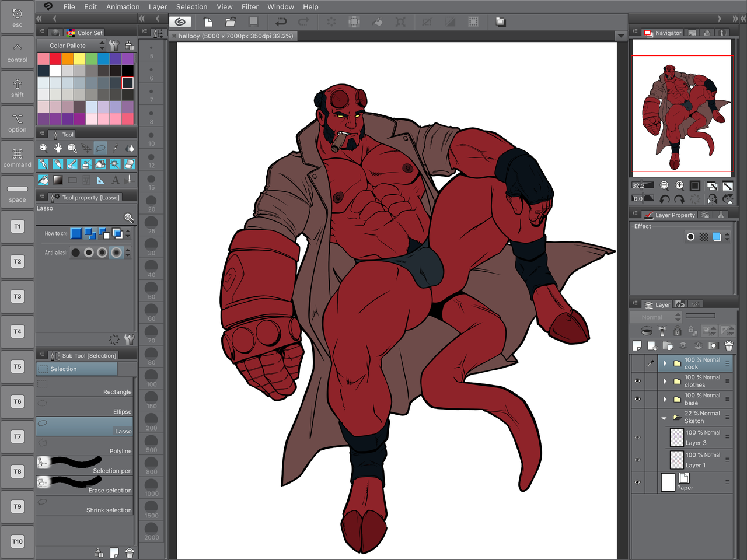Select the Pen tool

43,164
